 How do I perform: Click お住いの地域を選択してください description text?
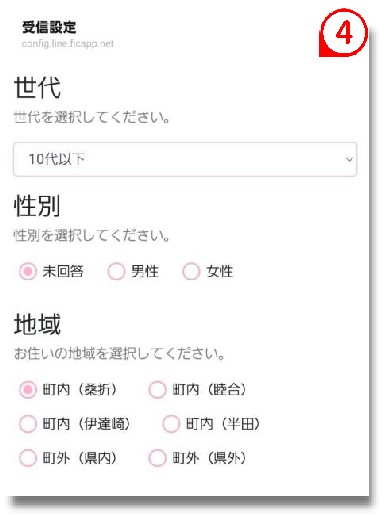coord(120,353)
